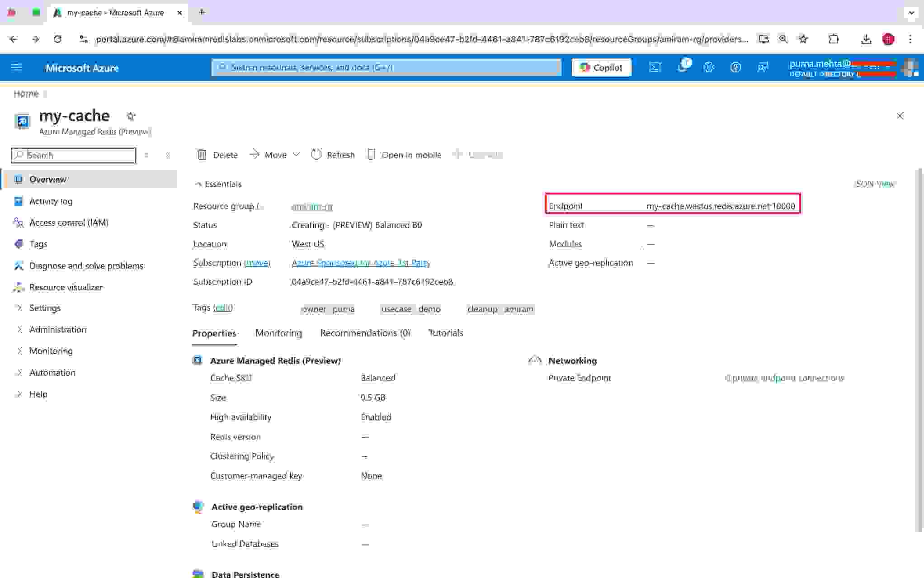Select Activity log in sidebar
The image size is (924, 578).
click(x=51, y=201)
